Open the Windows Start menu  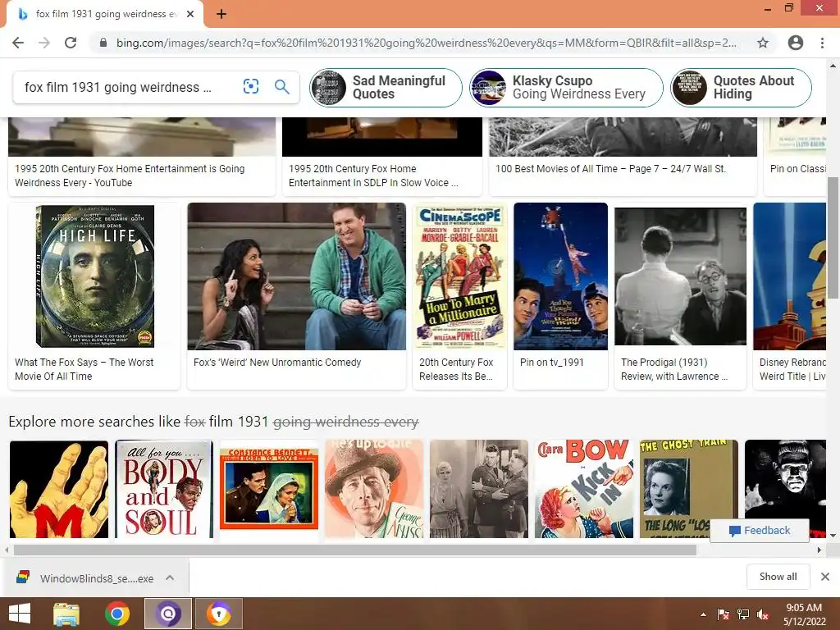pos(20,614)
